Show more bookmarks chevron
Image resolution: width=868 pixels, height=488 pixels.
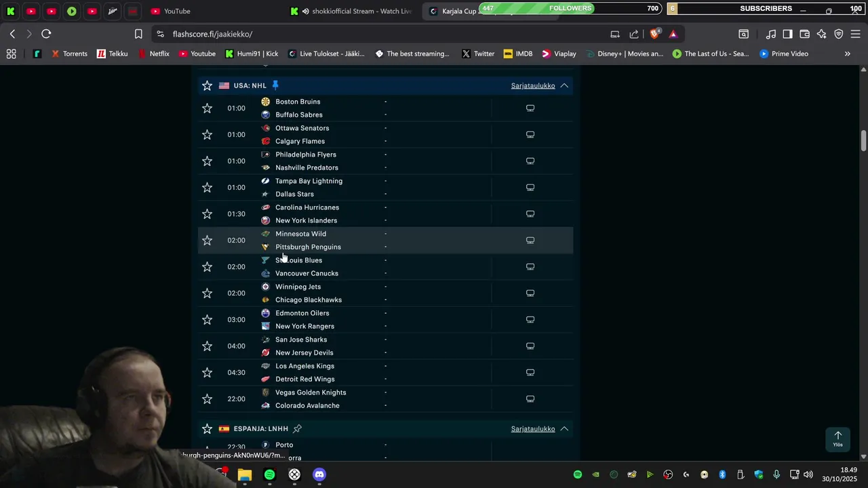point(847,54)
